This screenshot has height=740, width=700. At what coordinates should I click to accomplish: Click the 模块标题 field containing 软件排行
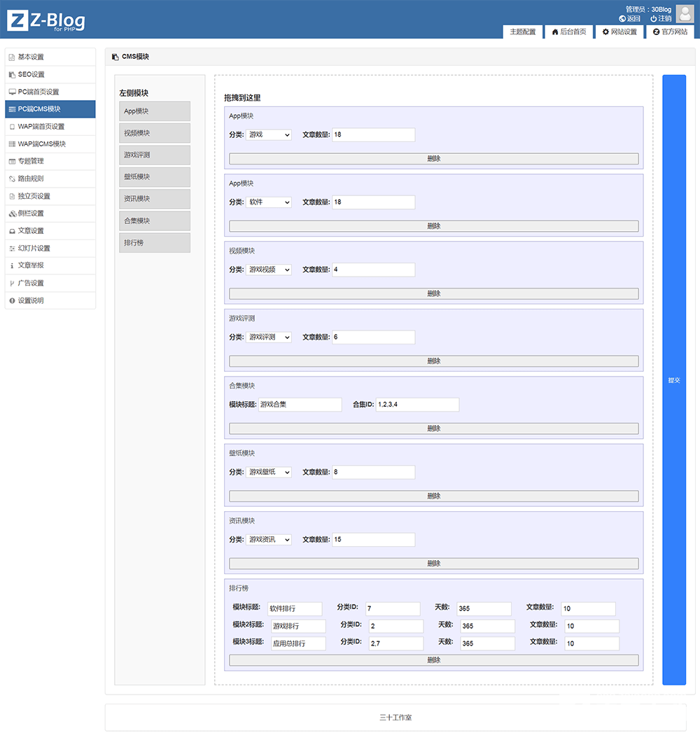click(295, 609)
